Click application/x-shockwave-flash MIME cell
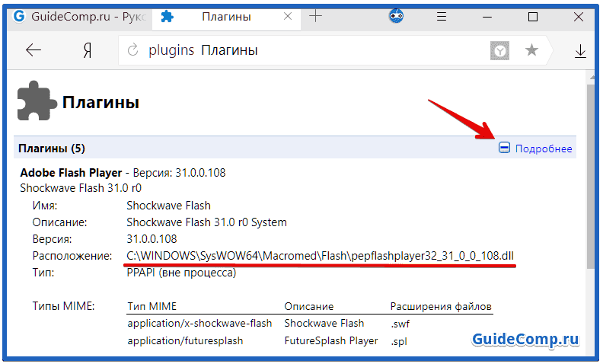The width and height of the screenshot is (603, 364). point(199,323)
